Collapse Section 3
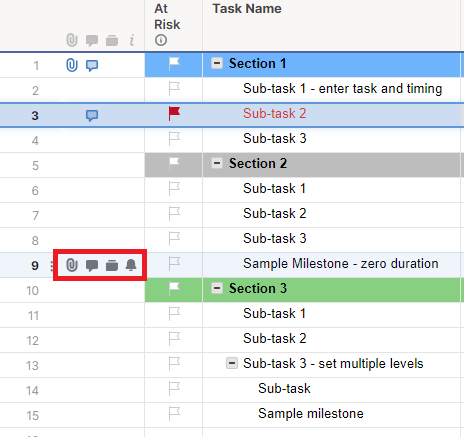Image resolution: width=464 pixels, height=437 pixels. [217, 288]
